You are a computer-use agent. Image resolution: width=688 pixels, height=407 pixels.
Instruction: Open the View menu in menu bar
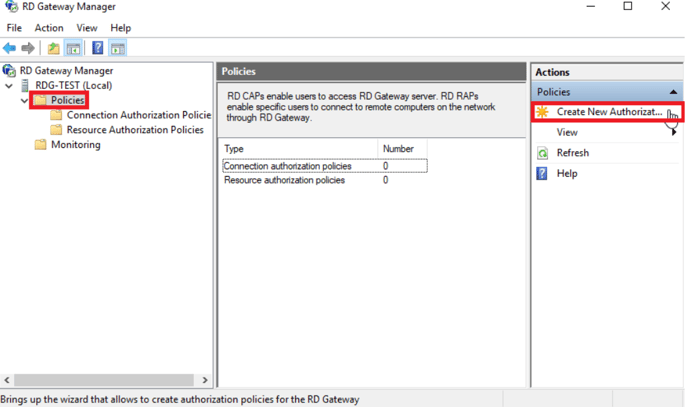click(x=87, y=28)
